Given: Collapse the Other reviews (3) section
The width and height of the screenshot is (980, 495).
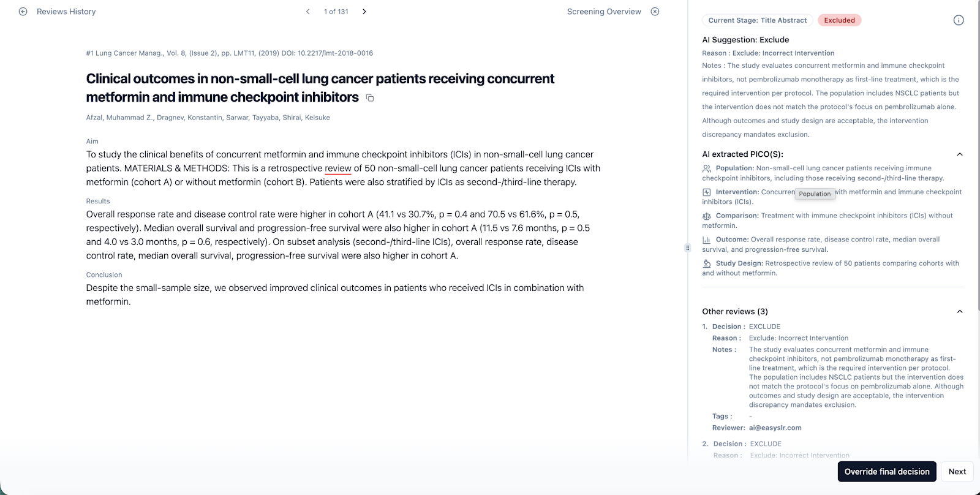Looking at the screenshot, I should tap(960, 312).
